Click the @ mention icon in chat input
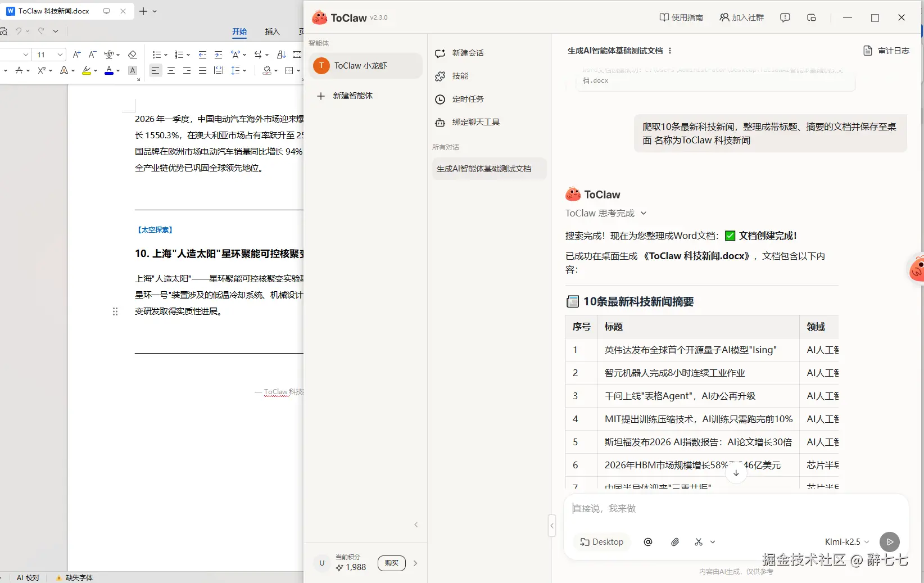The height and width of the screenshot is (583, 924). coord(648,542)
